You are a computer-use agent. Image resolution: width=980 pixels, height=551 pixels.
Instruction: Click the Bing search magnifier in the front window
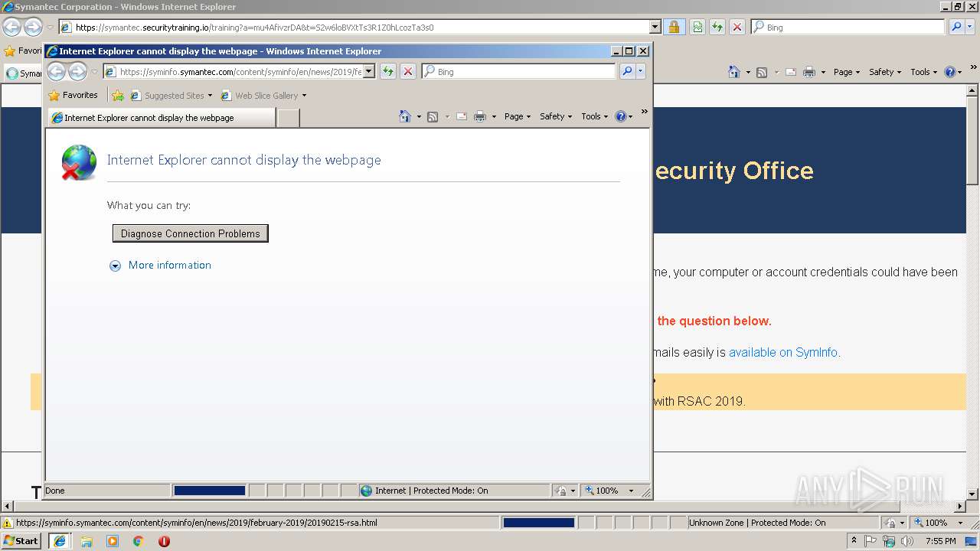[x=627, y=71]
